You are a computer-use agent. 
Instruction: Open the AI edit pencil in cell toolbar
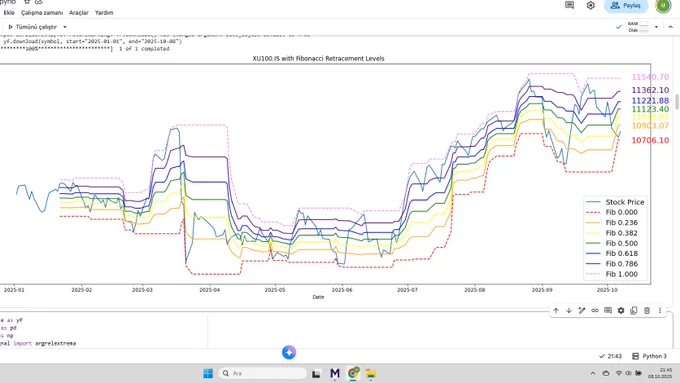[582, 311]
